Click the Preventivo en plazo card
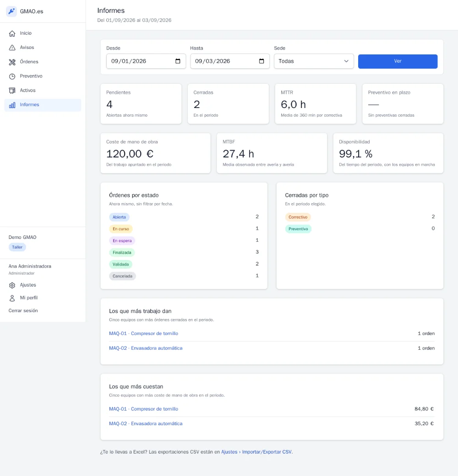 click(x=403, y=104)
